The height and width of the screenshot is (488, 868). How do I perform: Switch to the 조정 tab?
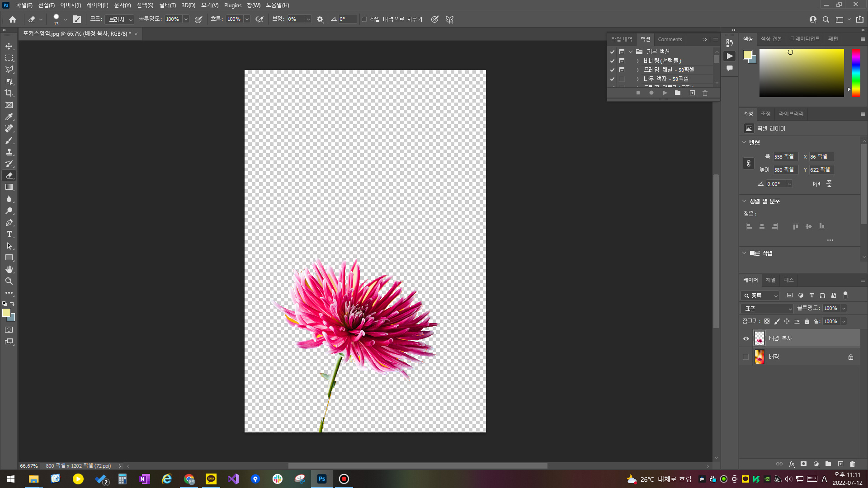765,114
